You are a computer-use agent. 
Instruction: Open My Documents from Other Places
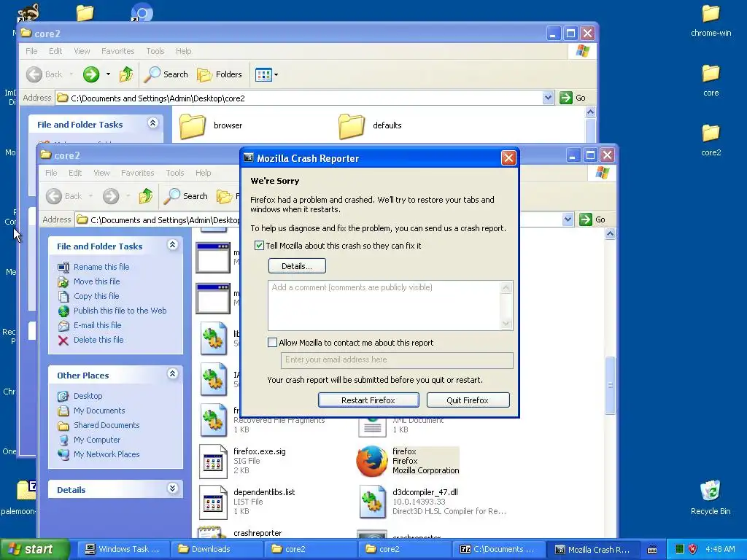99,411
